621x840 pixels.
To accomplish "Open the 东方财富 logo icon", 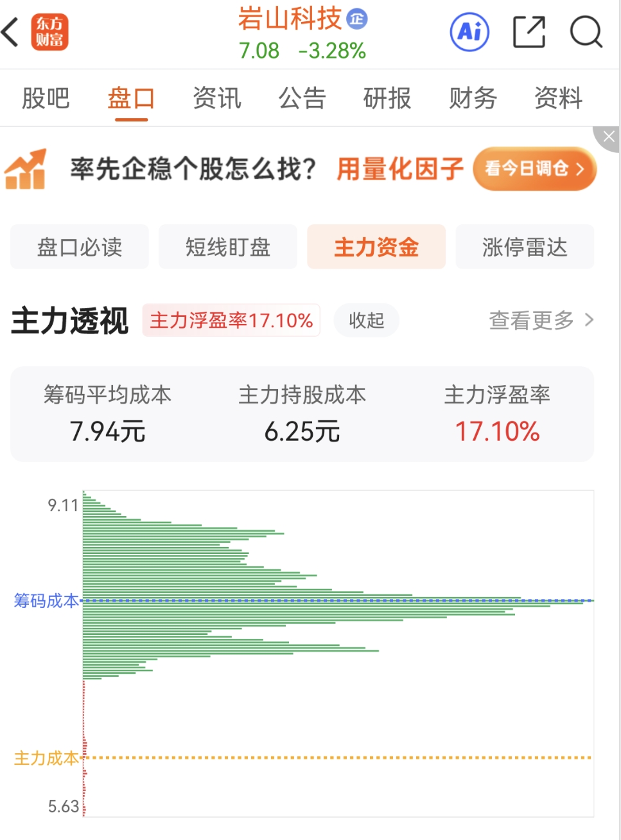I will pyautogui.click(x=49, y=32).
